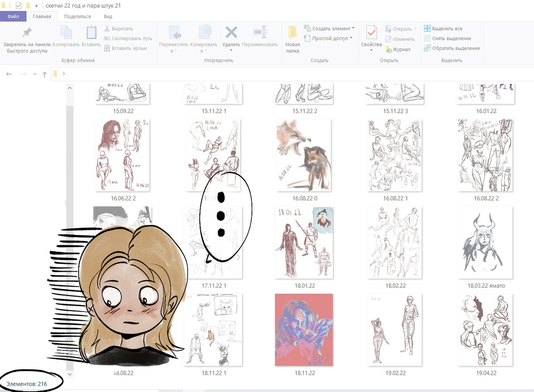Viewport: 534px width, 392px height.
Task: Select thumbnail 16.08.22 1
Action: coord(396,155)
